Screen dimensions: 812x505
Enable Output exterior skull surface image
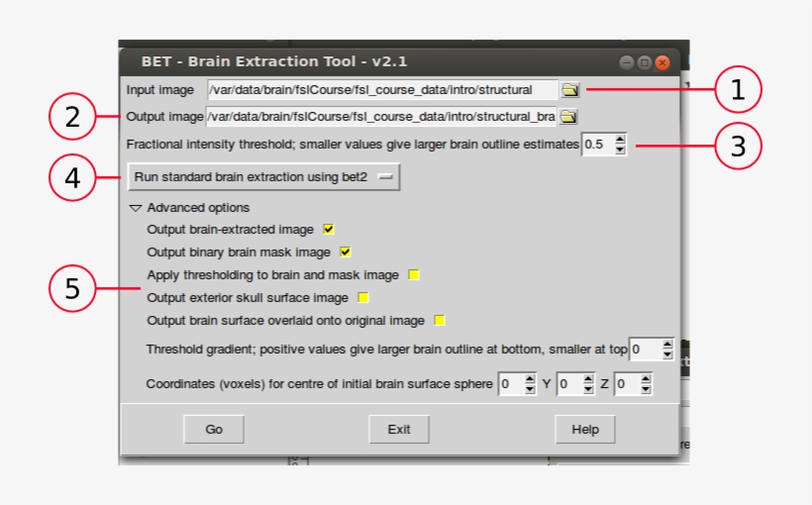363,297
